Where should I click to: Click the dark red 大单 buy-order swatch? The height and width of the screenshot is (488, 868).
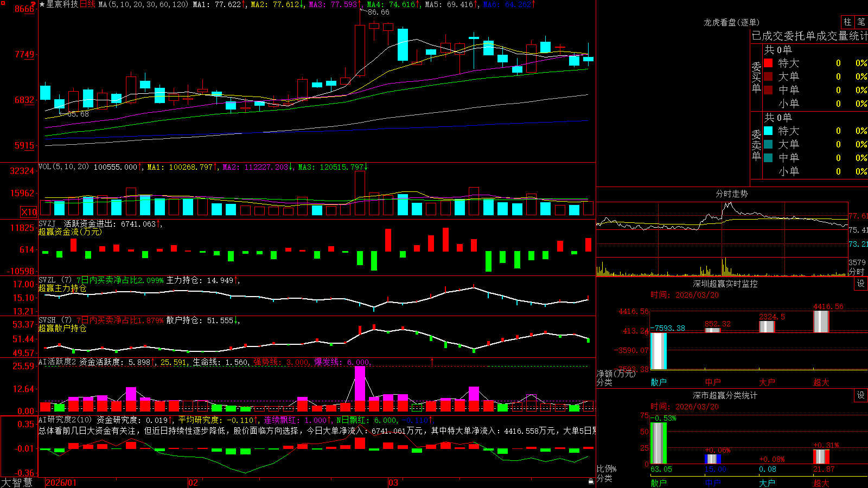click(x=768, y=76)
